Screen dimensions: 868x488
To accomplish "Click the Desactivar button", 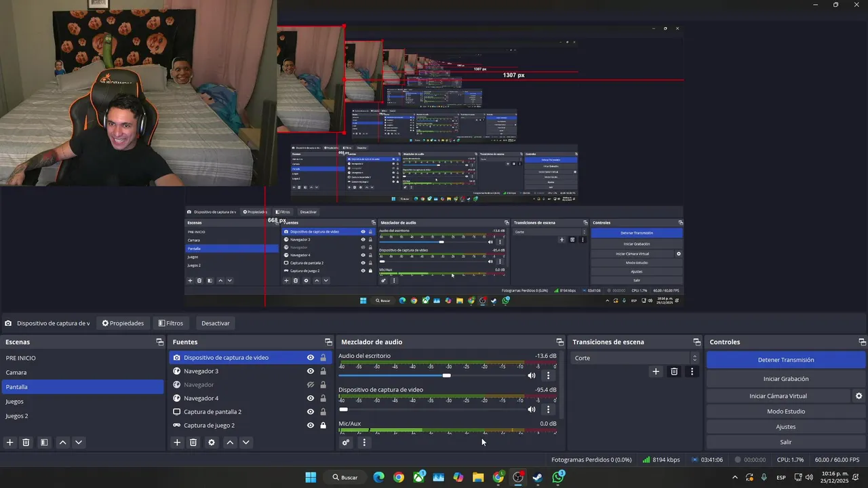I will click(x=215, y=323).
